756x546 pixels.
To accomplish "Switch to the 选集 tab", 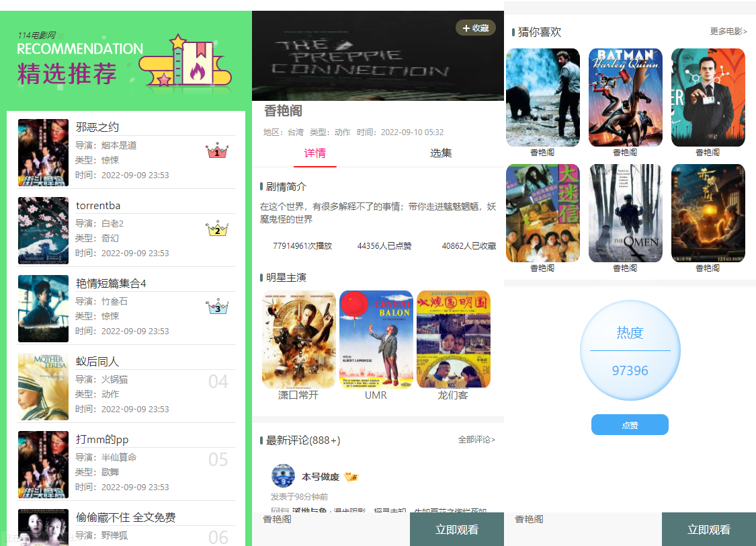I will [x=441, y=153].
